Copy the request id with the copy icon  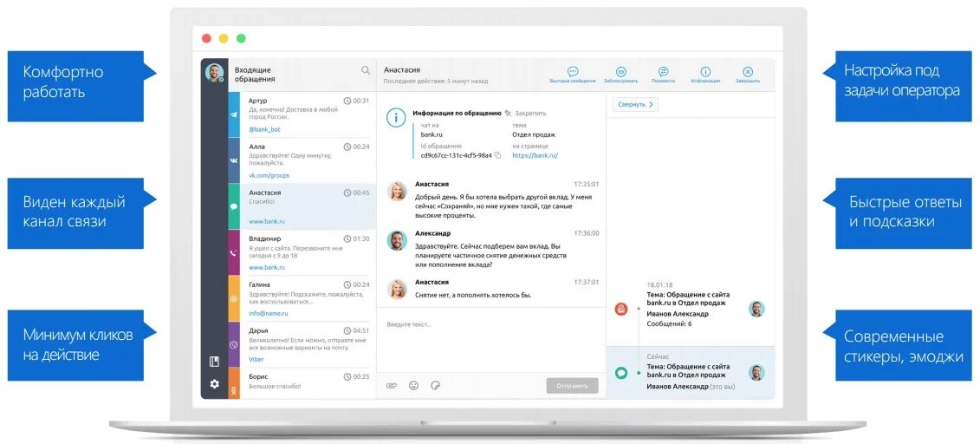pyautogui.click(x=497, y=155)
